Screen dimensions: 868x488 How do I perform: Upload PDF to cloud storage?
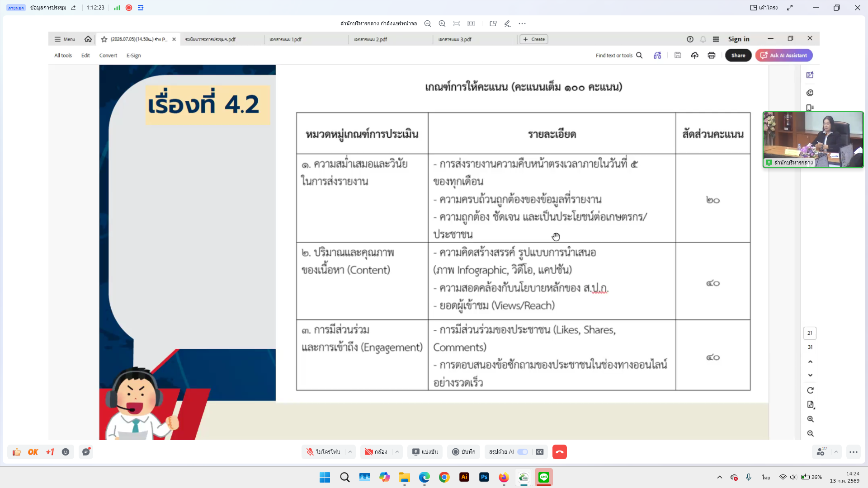695,55
